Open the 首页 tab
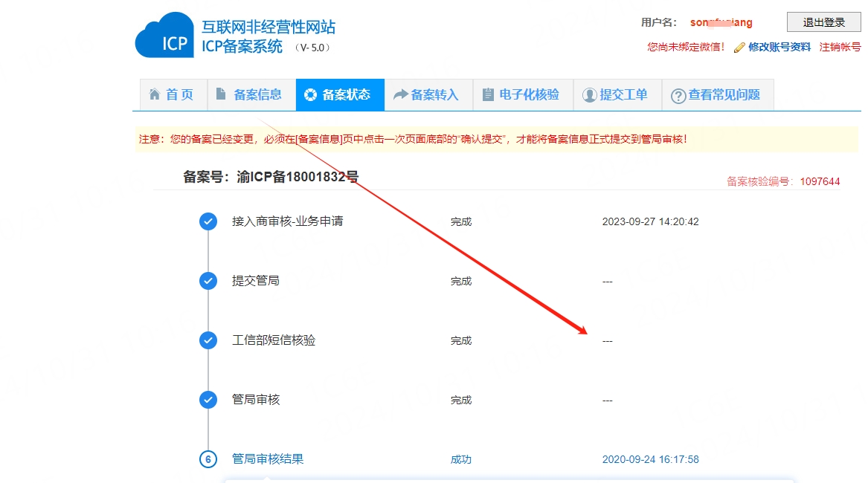 (x=173, y=94)
